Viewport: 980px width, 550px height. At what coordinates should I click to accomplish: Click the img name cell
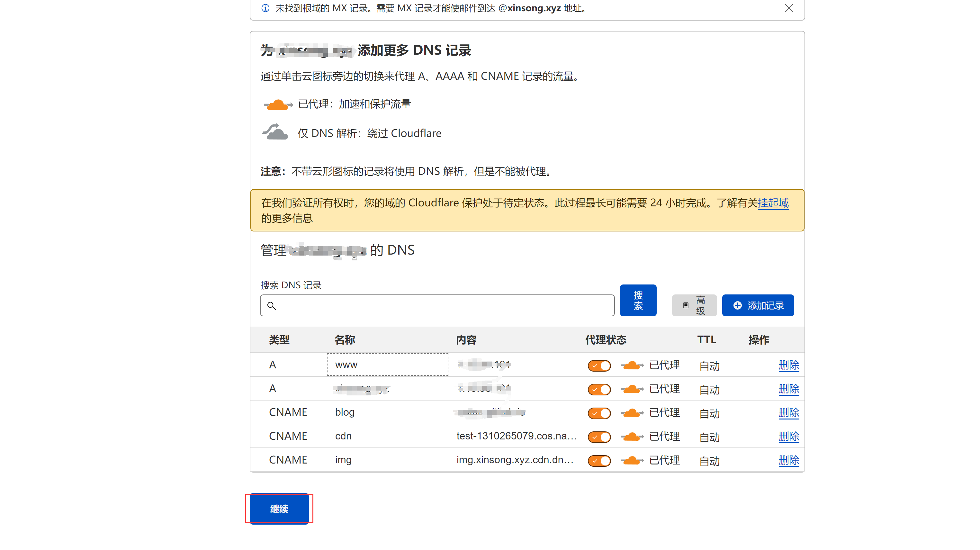[x=343, y=459]
